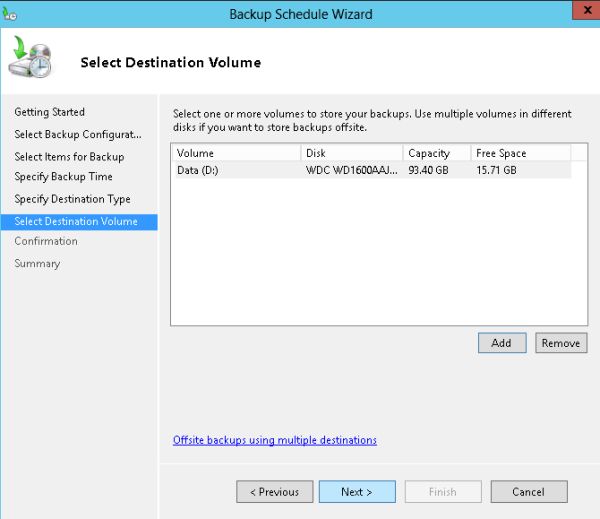The image size is (600, 519).
Task: Open Specify Backup Time step
Action: point(64,176)
